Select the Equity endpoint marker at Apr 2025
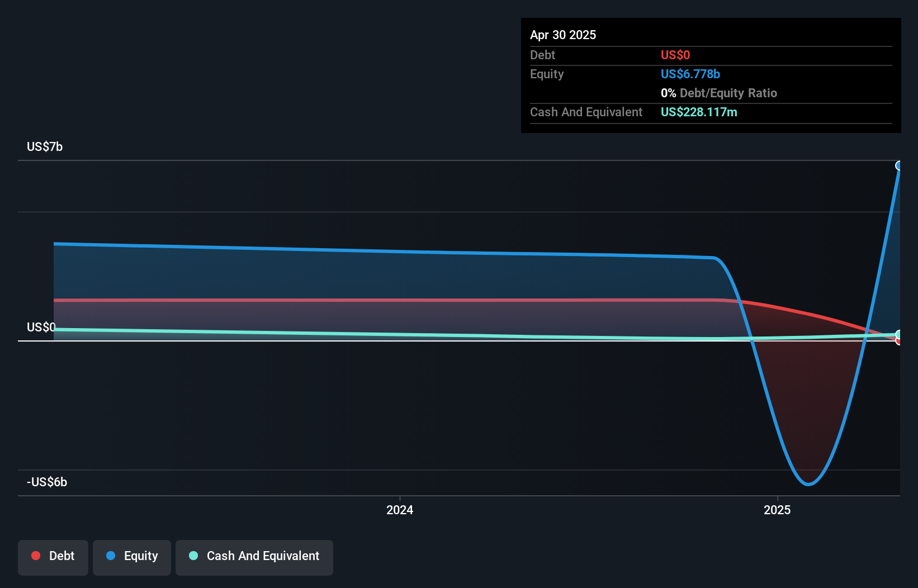This screenshot has width=918, height=588. (899, 165)
